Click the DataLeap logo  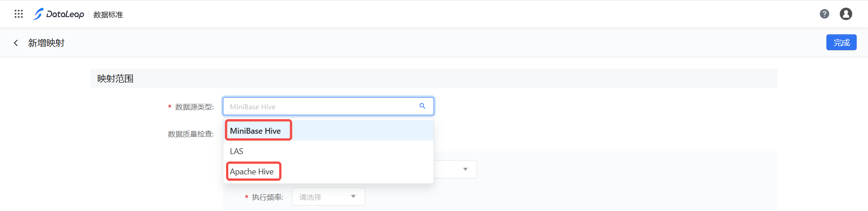coord(59,14)
